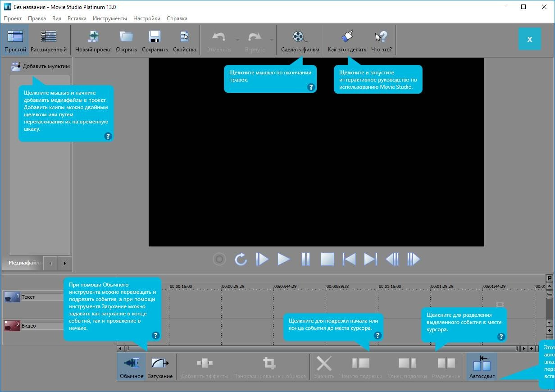Viewport: 555px width, 392px height.
Task: Open the Отменить history dropdown arrow
Action: coord(237,40)
